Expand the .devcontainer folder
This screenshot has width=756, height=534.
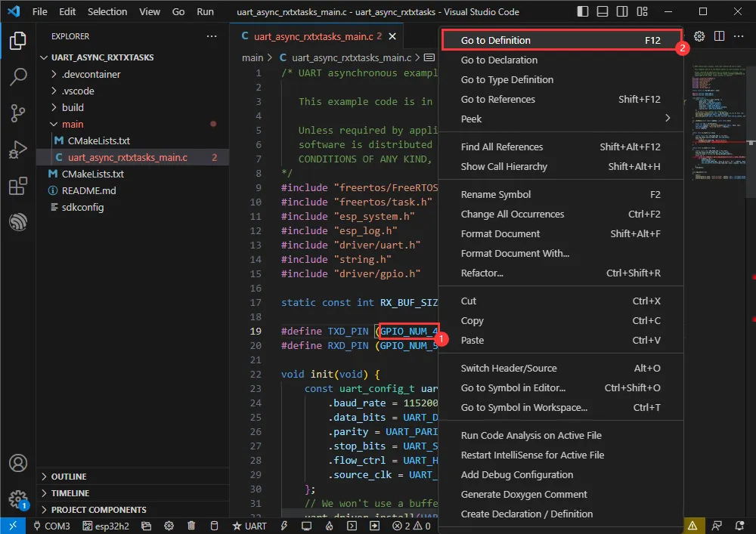[91, 74]
